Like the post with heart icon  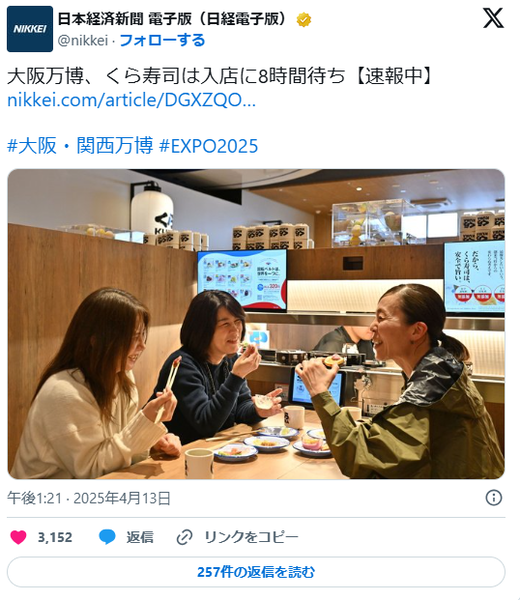[x=18, y=537]
